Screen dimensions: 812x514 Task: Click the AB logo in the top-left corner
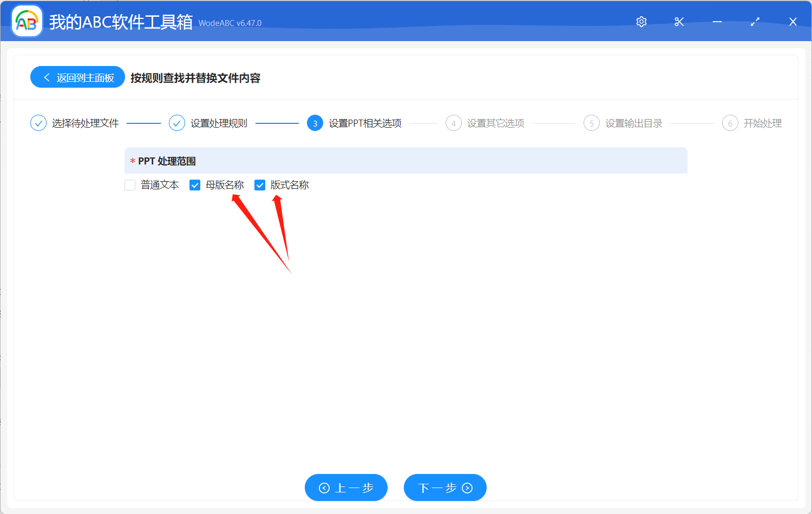point(27,21)
